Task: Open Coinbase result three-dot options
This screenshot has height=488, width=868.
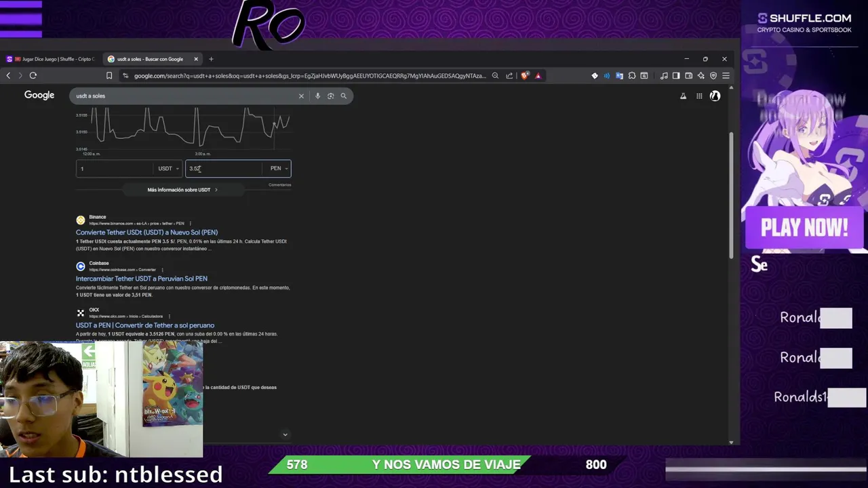Action: [x=162, y=270]
